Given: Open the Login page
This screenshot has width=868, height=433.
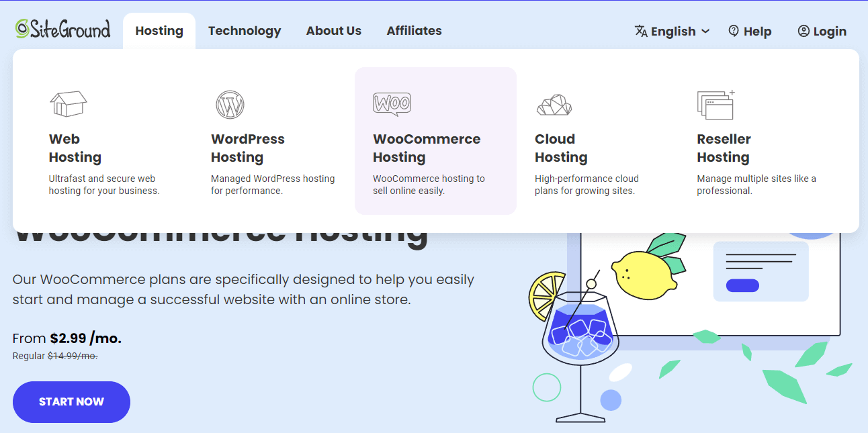Looking at the screenshot, I should coord(830,31).
